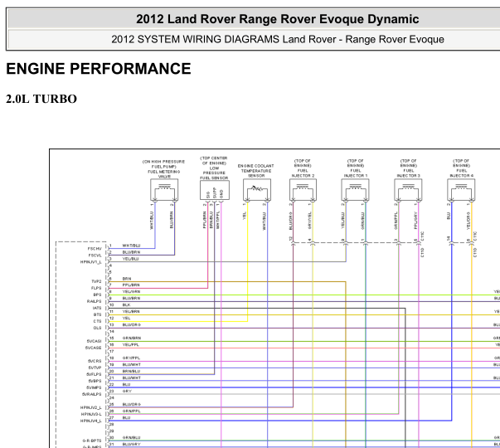
Task: Click the 'GRY' wire label at pin 23
Action: (x=127, y=392)
